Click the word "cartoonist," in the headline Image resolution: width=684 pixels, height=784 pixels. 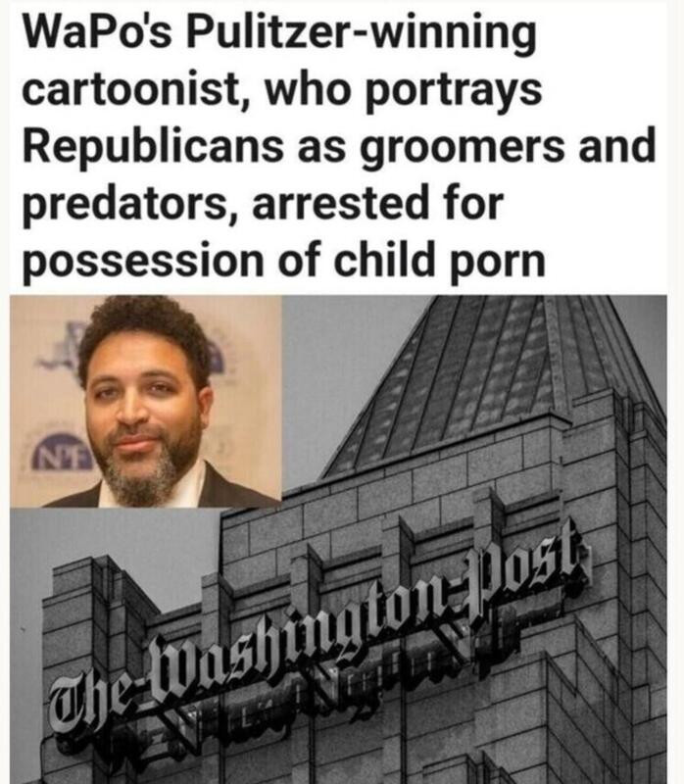(x=134, y=90)
